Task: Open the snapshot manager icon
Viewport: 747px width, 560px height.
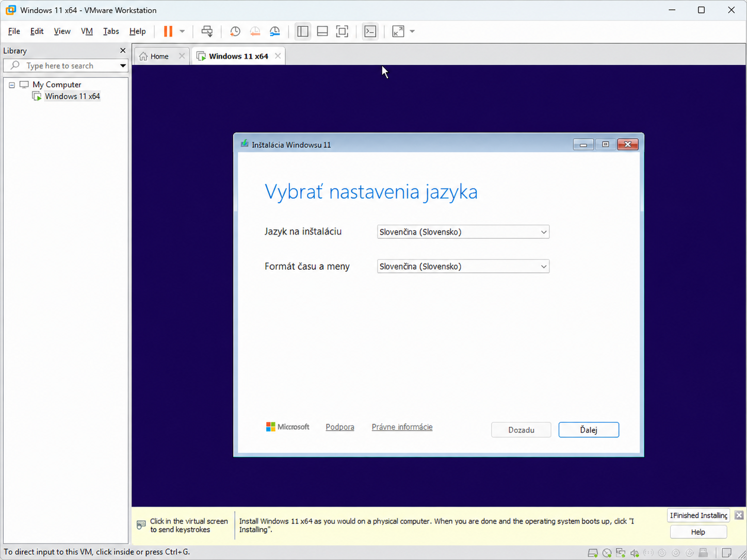Action: [x=275, y=31]
